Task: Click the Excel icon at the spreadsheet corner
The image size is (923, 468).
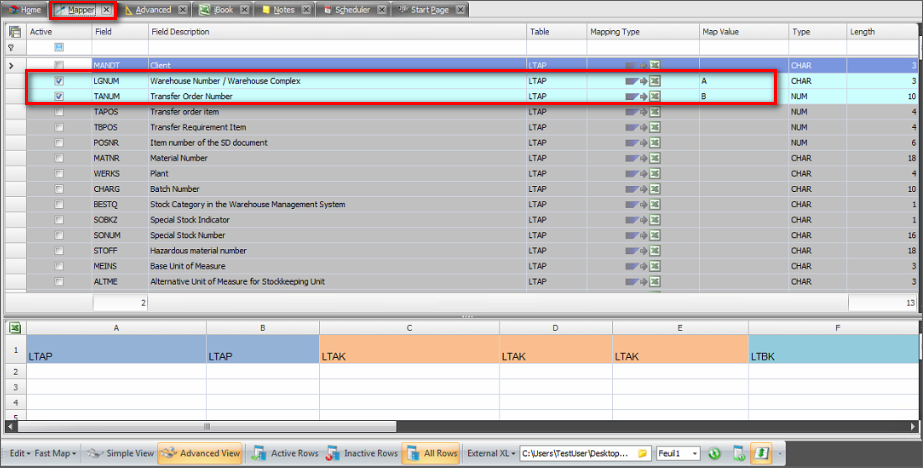Action: (15, 328)
